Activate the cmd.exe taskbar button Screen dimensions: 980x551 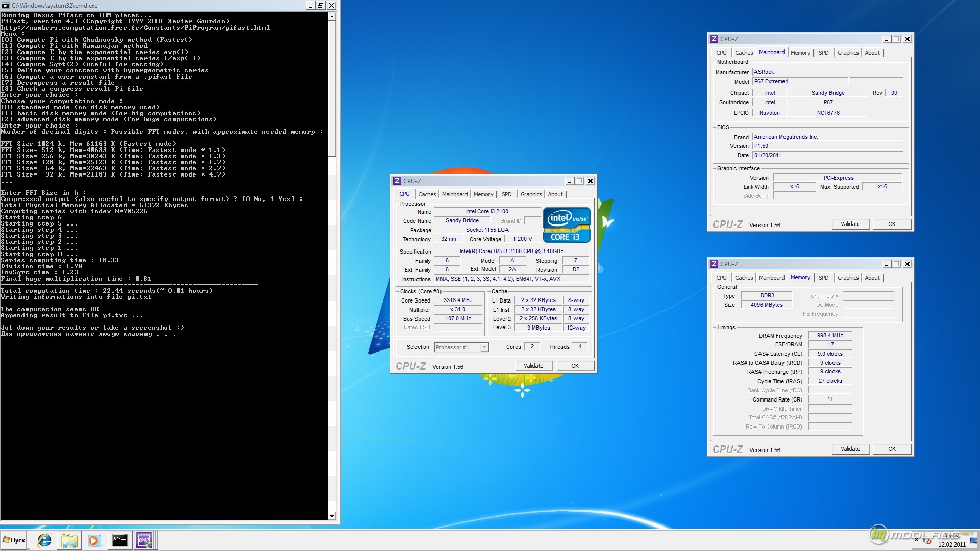[119, 540]
